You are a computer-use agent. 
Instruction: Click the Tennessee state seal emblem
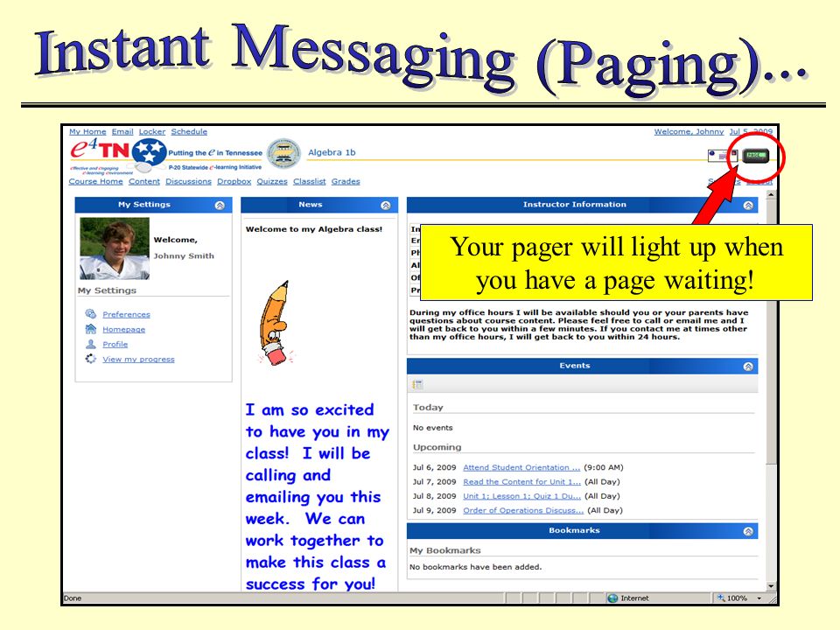(x=283, y=153)
